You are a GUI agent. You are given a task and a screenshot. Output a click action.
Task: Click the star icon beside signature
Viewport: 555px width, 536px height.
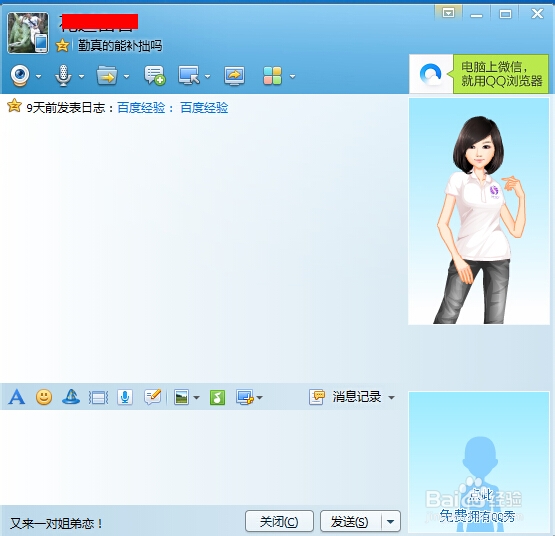point(62,45)
